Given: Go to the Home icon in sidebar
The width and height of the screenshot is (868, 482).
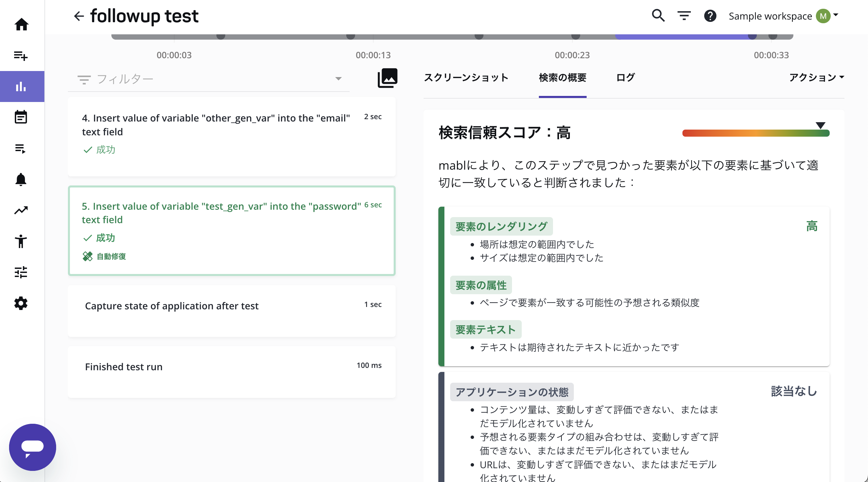Looking at the screenshot, I should (x=22, y=24).
